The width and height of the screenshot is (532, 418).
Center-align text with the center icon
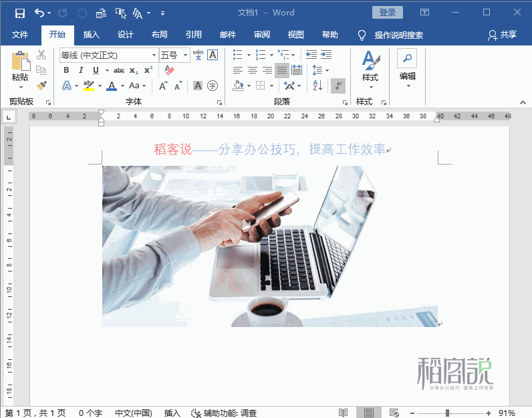253,70
